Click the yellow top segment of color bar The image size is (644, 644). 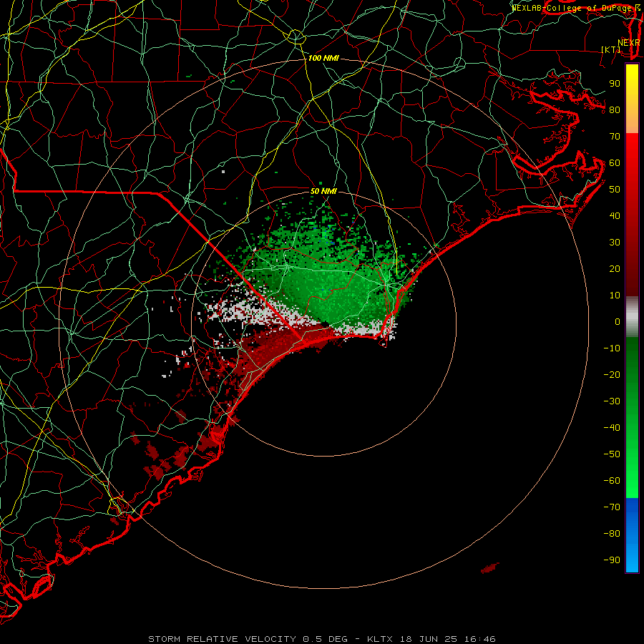(632, 99)
